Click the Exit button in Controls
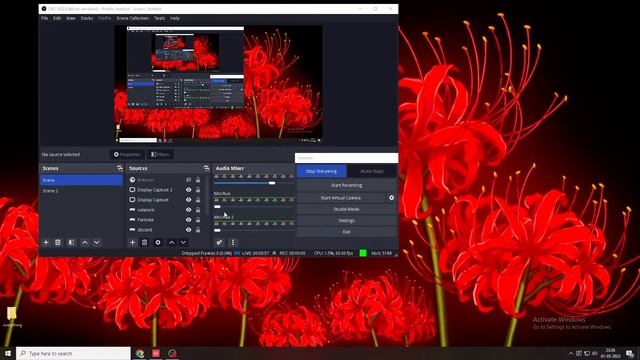The height and width of the screenshot is (360, 640). point(347,232)
